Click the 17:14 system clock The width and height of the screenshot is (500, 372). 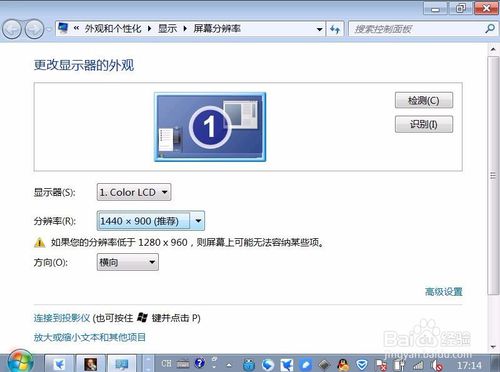[469, 365]
